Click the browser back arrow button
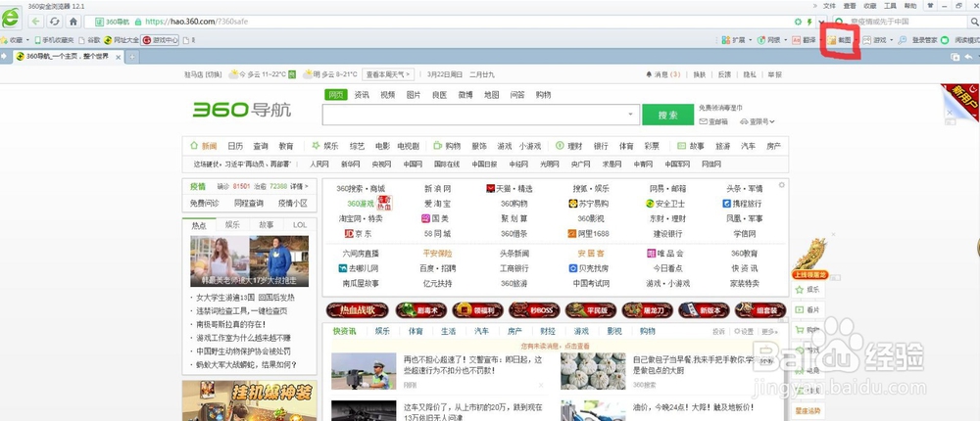This screenshot has height=421, width=980. click(35, 22)
